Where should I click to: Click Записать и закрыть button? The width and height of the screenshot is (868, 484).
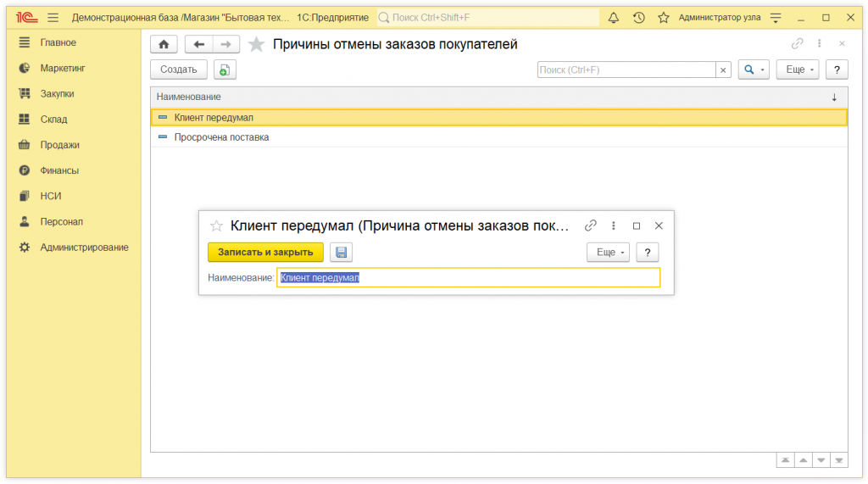[265, 252]
